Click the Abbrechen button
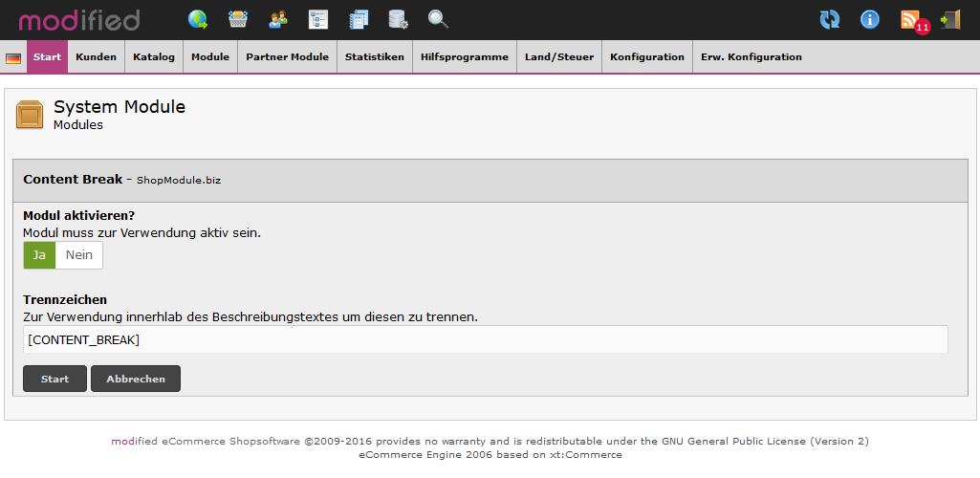Viewport: 980px width, 478px height. pos(136,379)
